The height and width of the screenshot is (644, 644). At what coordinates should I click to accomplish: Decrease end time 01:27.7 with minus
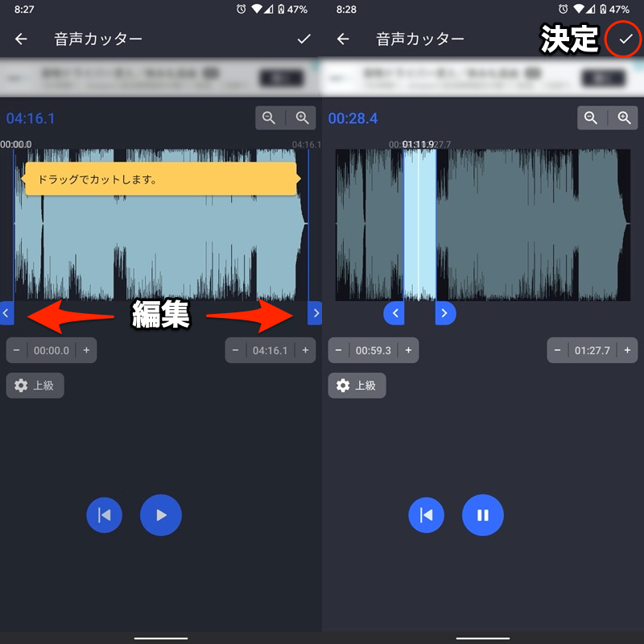(558, 351)
